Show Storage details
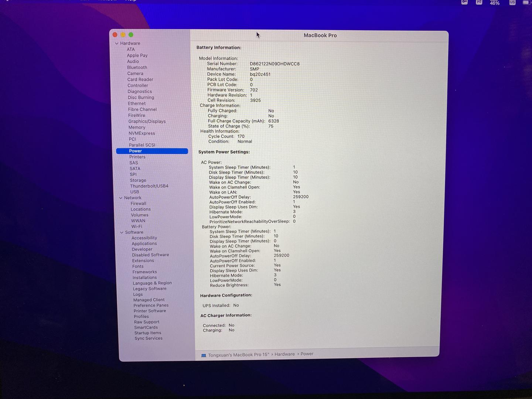Screen dimensions: 532x399 pyautogui.click(x=138, y=181)
